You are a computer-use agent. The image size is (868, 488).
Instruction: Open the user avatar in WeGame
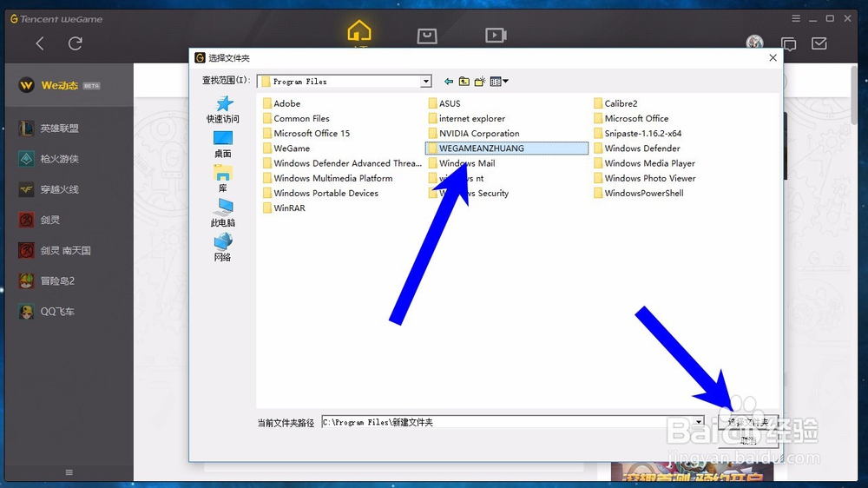[754, 42]
